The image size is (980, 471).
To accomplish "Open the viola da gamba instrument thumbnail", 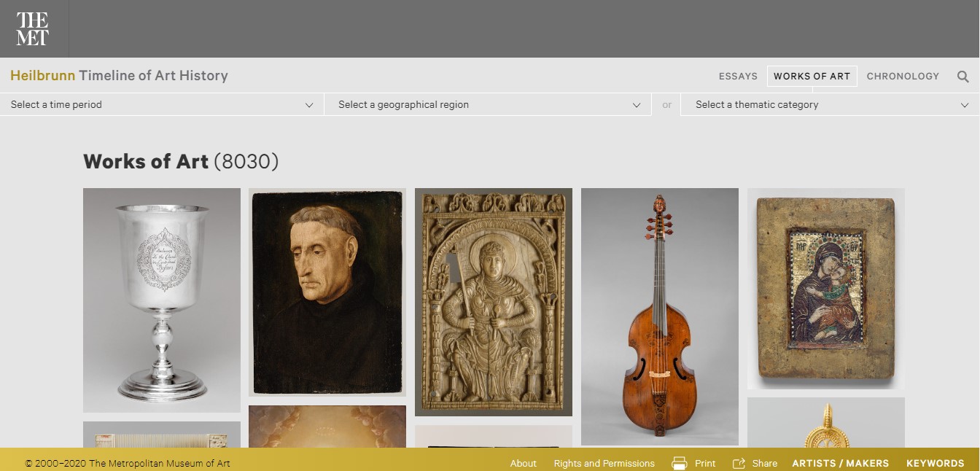I will coord(660,316).
